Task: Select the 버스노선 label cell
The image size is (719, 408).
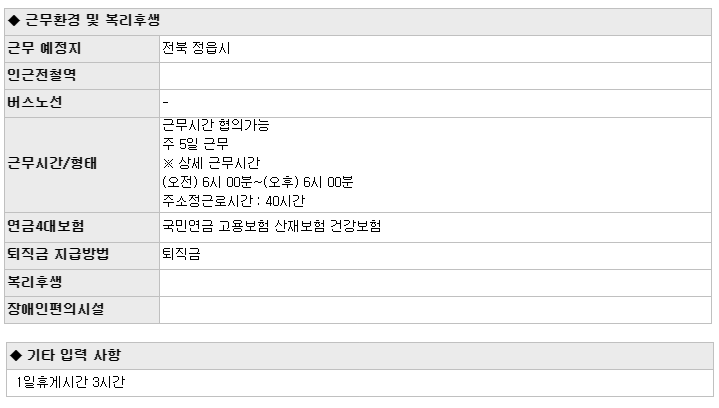Action: coord(82,103)
